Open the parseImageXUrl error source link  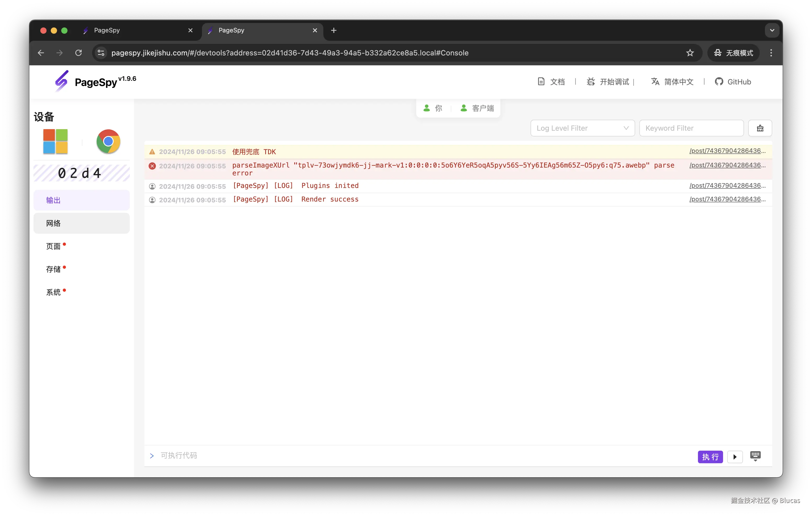(x=727, y=165)
